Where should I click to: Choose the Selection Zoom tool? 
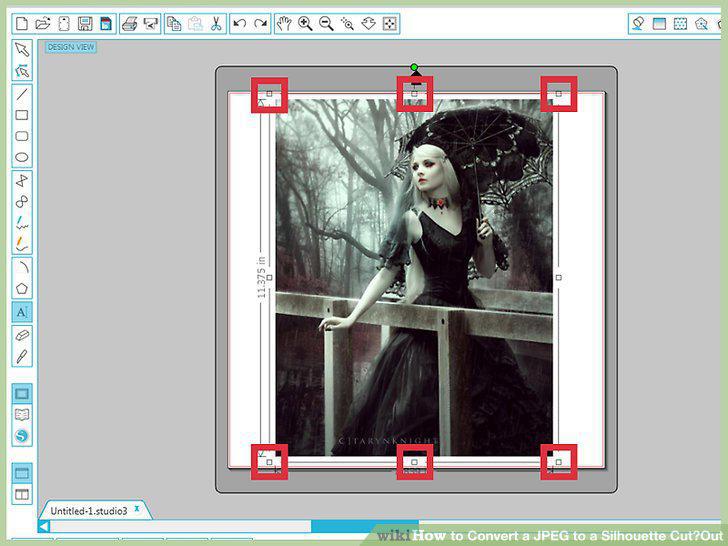coord(347,24)
